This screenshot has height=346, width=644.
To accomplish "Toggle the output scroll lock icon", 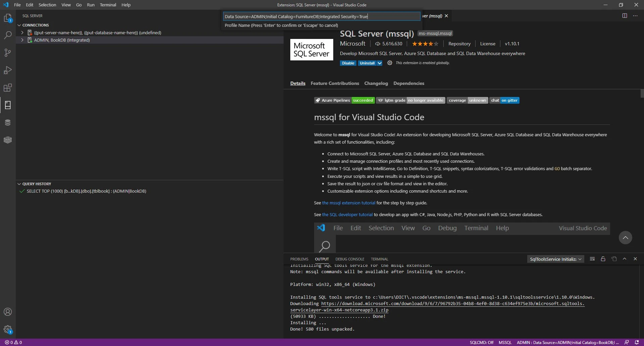I will pos(603,259).
